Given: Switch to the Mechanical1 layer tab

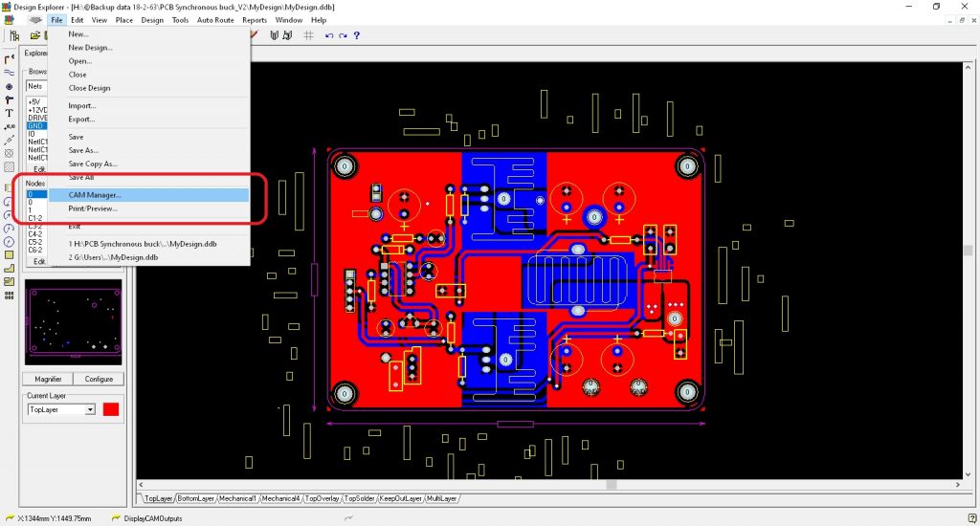Looking at the screenshot, I should pos(237,498).
